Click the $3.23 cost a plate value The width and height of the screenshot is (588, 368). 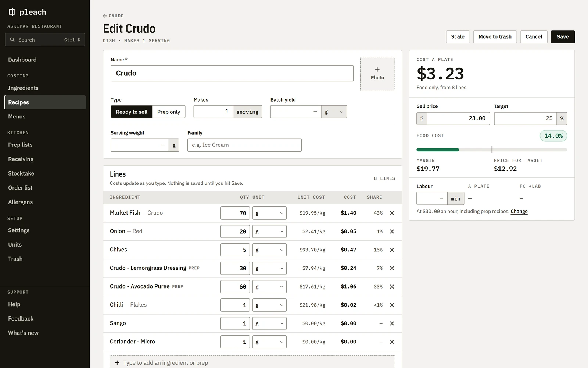(440, 74)
